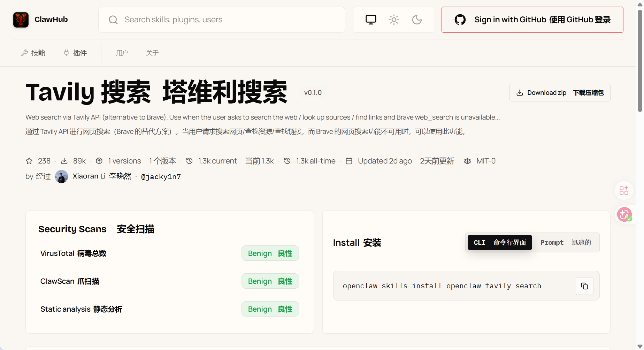Select system theme monitor icon
The width and height of the screenshot is (644, 350).
coord(371,20)
